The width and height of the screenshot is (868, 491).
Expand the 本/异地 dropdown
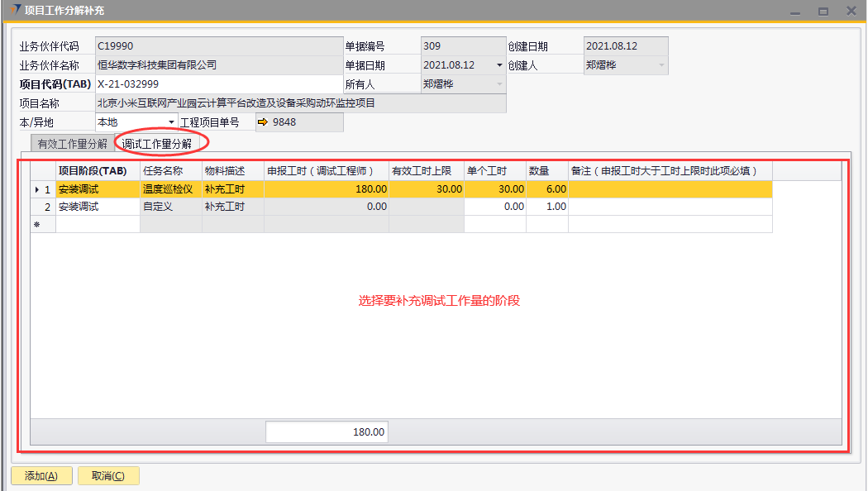click(172, 122)
